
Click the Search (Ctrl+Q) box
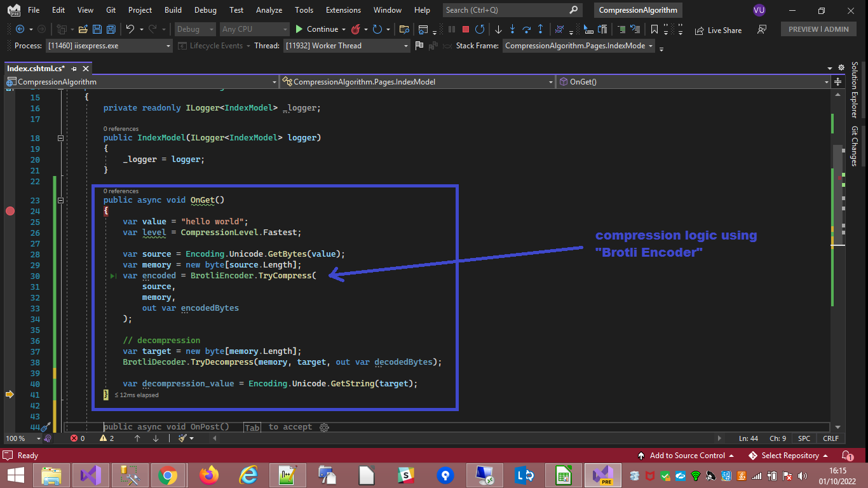click(x=512, y=10)
